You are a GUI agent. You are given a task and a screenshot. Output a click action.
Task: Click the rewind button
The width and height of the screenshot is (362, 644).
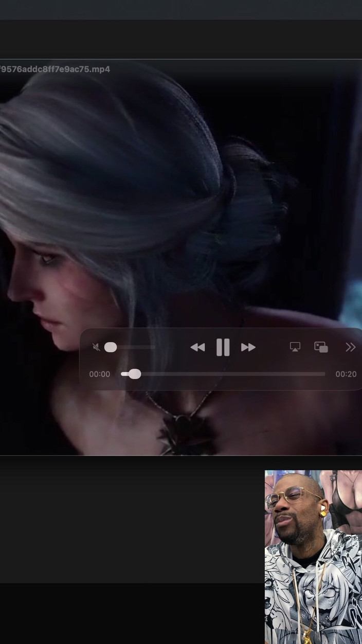[x=197, y=348]
